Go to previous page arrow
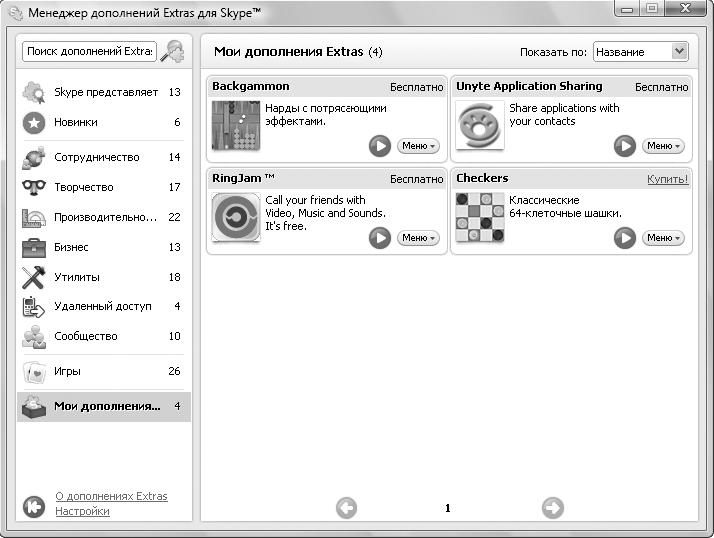Viewport: 714px width, 538px height. click(346, 508)
